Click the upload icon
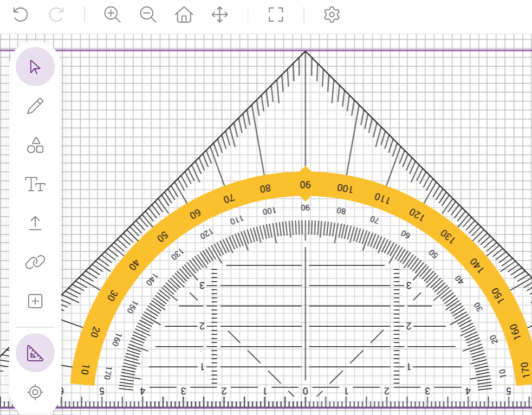This screenshot has width=532, height=415. (35, 223)
